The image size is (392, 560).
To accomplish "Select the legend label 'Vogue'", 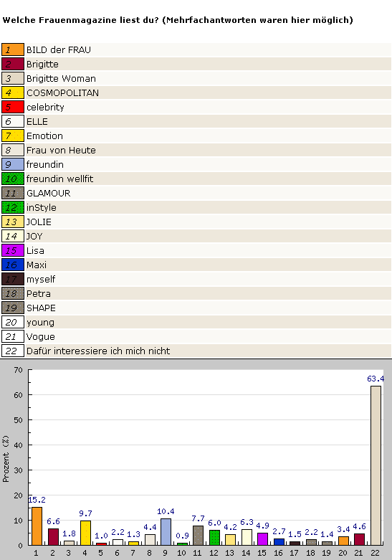I will (x=41, y=337).
